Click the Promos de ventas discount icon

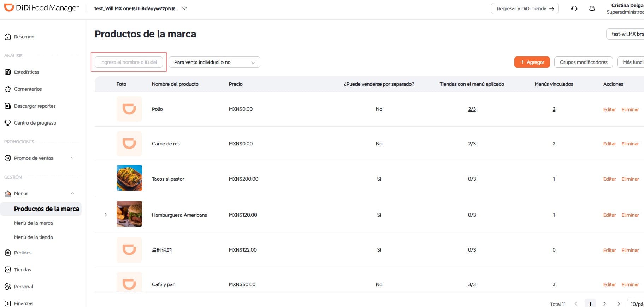point(8,158)
